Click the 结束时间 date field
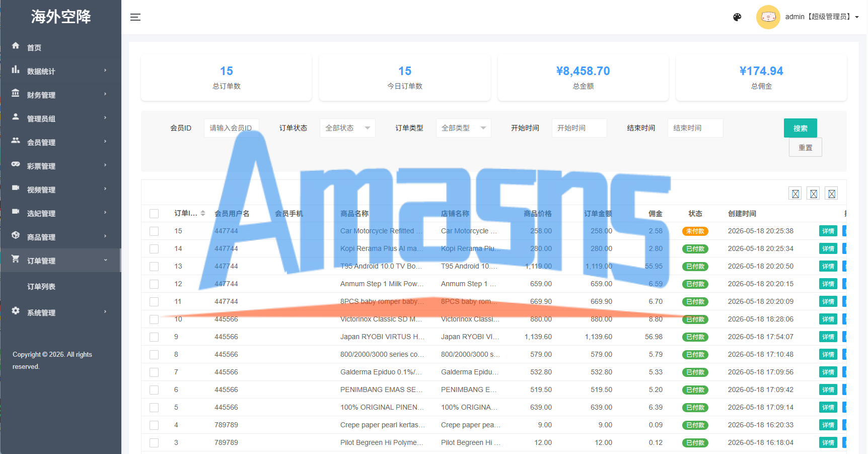 pyautogui.click(x=695, y=128)
